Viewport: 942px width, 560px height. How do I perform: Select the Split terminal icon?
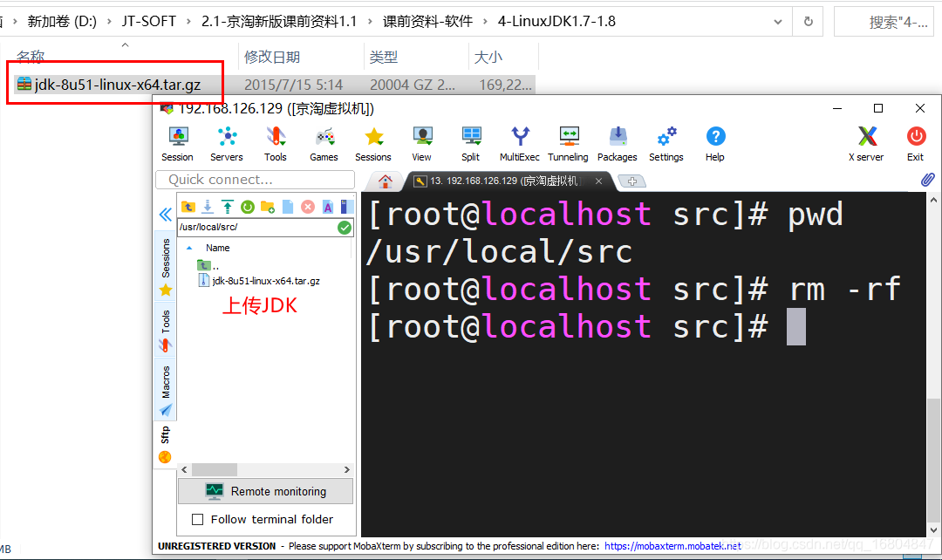tap(471, 144)
